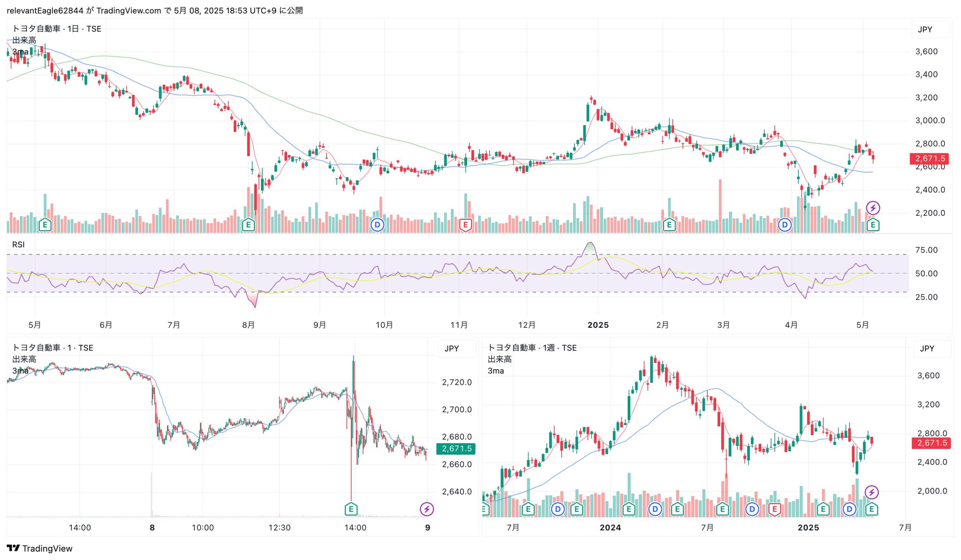Screen dimensions: 961x560
Task: Click the 2024 label on weekly time axis
Action: 610,528
